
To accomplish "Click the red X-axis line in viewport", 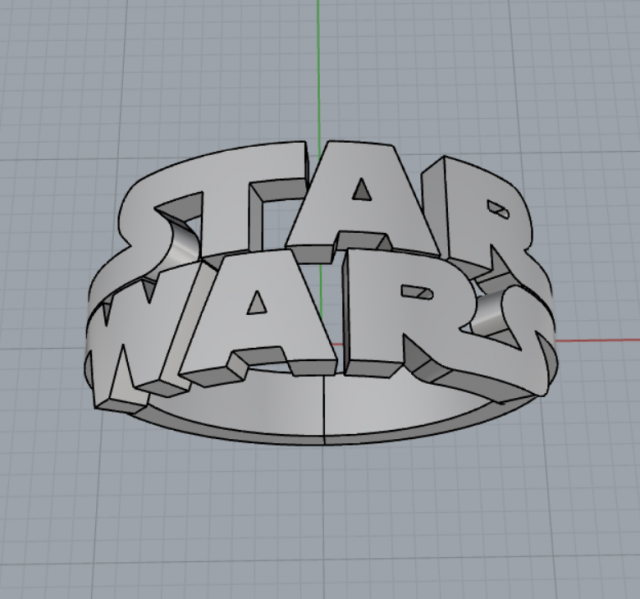I will click(x=596, y=340).
